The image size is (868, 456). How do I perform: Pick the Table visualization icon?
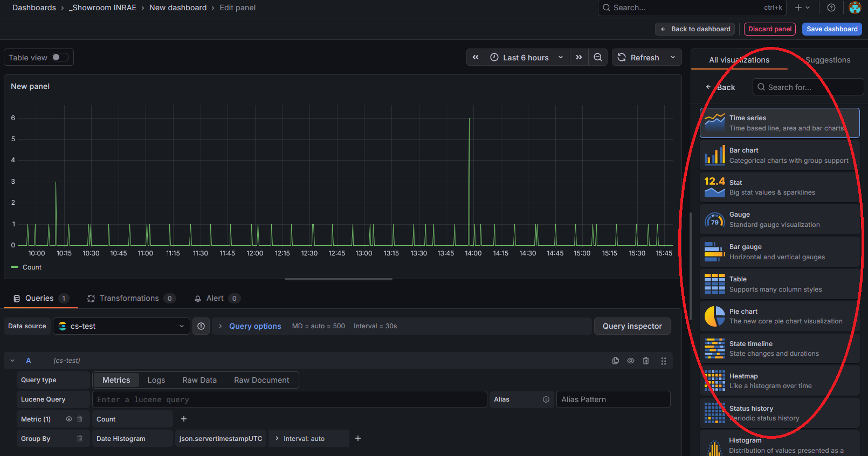[x=715, y=284]
